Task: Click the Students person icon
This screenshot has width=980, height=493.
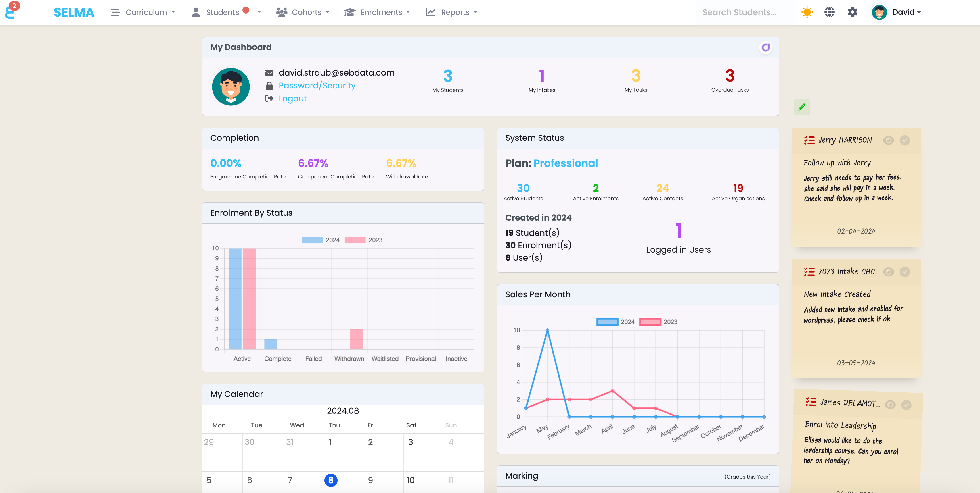Action: point(196,12)
